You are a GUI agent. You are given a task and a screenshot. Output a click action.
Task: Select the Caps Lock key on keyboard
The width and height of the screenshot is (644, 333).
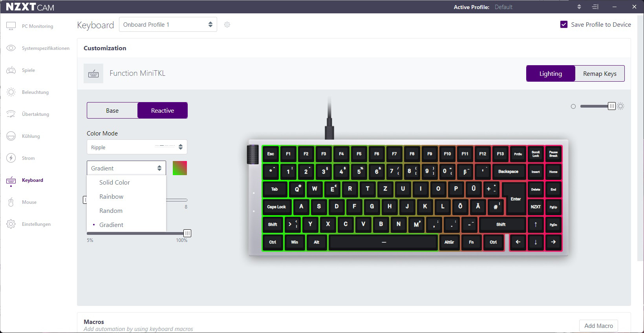277,207
